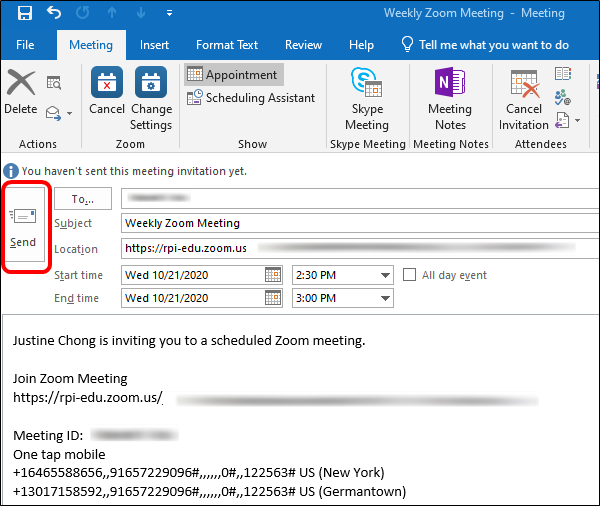This screenshot has height=506, width=600.
Task: Click the rpi-edu.zoom.us link in body
Action: pos(88,398)
